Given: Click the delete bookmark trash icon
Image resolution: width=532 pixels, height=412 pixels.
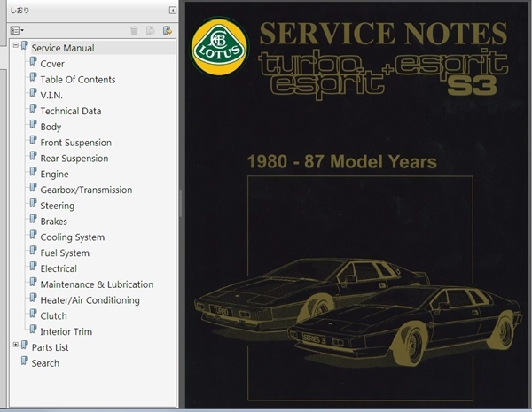Looking at the screenshot, I should point(134,30).
